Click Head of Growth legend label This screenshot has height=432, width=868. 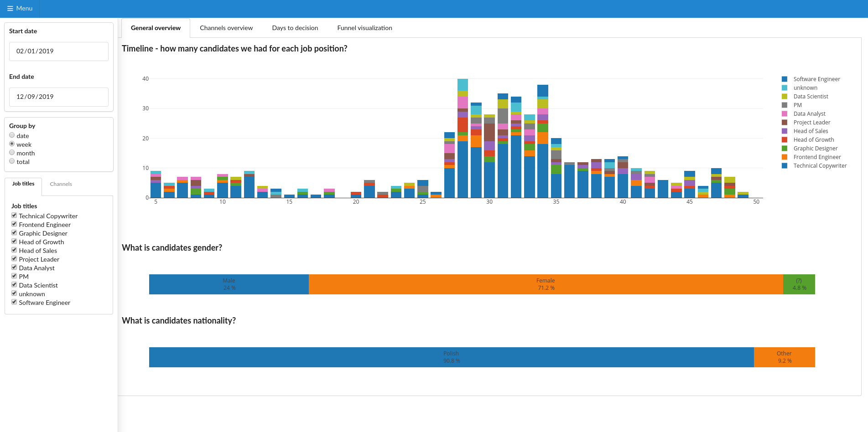pos(814,140)
